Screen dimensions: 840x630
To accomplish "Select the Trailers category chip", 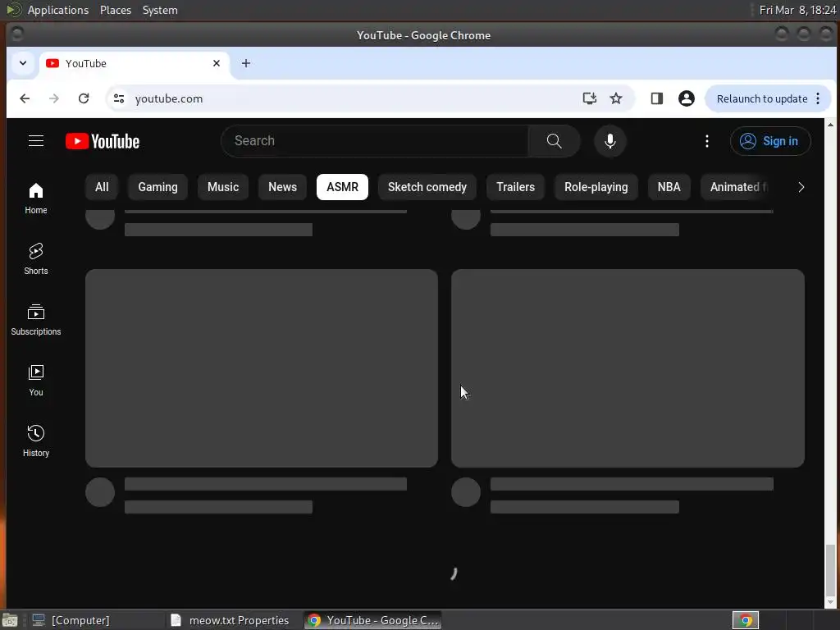I will click(515, 187).
